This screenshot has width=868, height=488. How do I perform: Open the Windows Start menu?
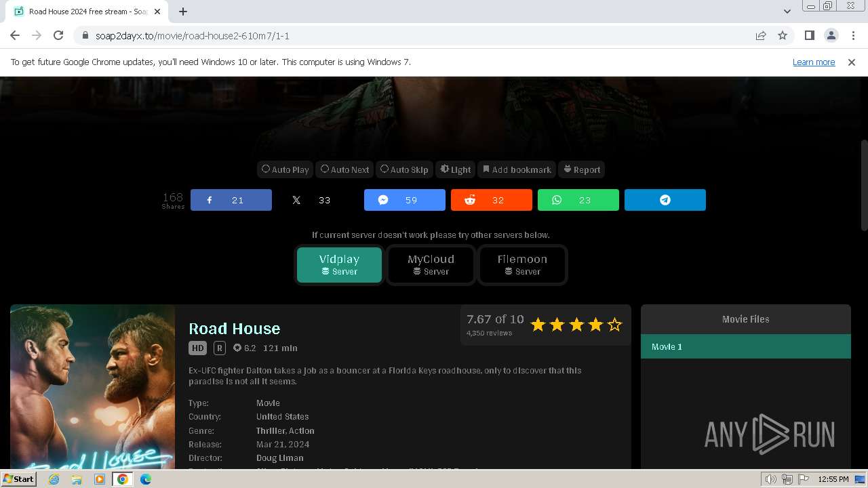(18, 479)
